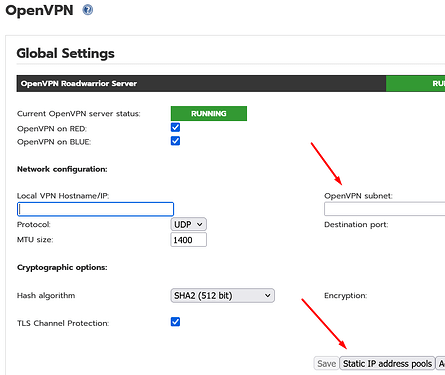The image size is (445, 375).
Task: Toggle the OpenVPN on RED checkbox
Action: 175,127
